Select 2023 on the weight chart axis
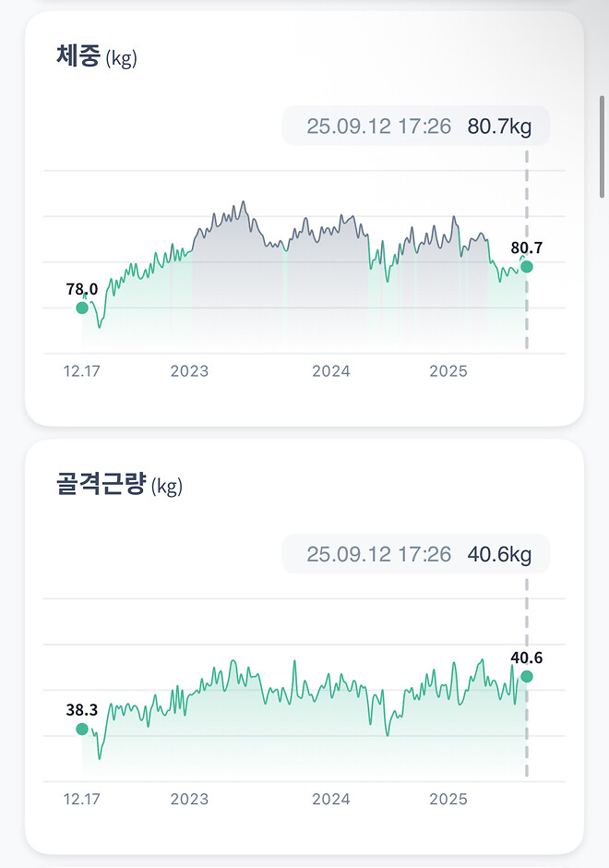 tap(189, 371)
